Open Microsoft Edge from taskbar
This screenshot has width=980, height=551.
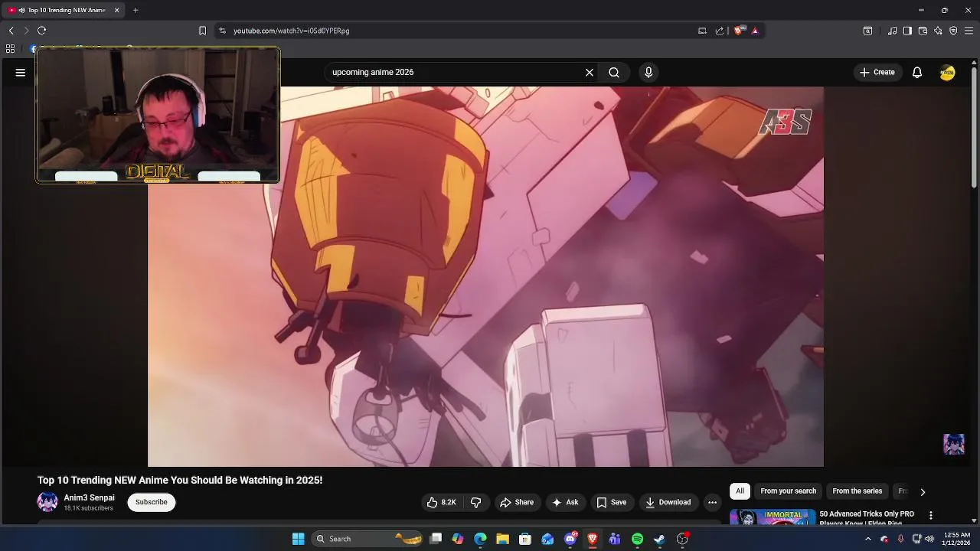click(x=480, y=539)
